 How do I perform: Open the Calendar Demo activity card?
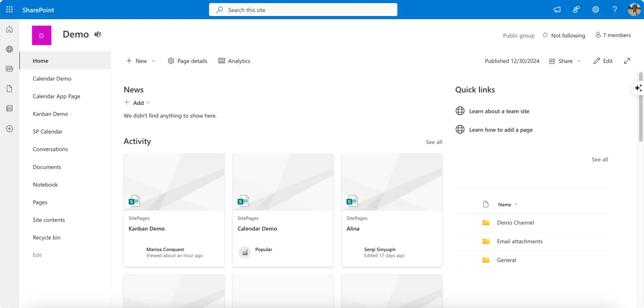click(x=283, y=210)
